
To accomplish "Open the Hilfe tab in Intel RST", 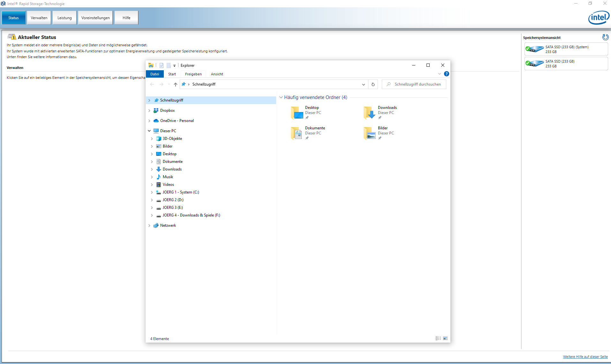I will pyautogui.click(x=126, y=18).
